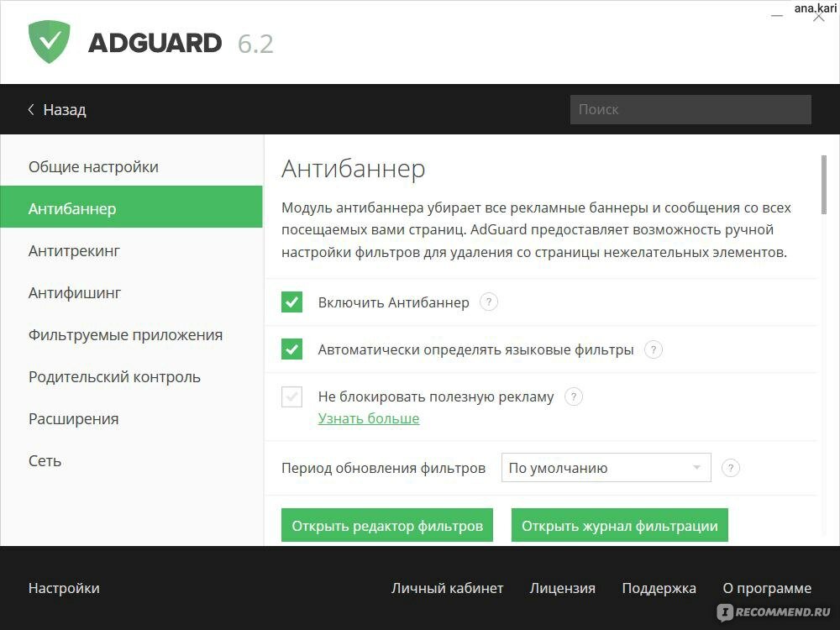Show help for filter update period
The height and width of the screenshot is (630, 840).
731,468
